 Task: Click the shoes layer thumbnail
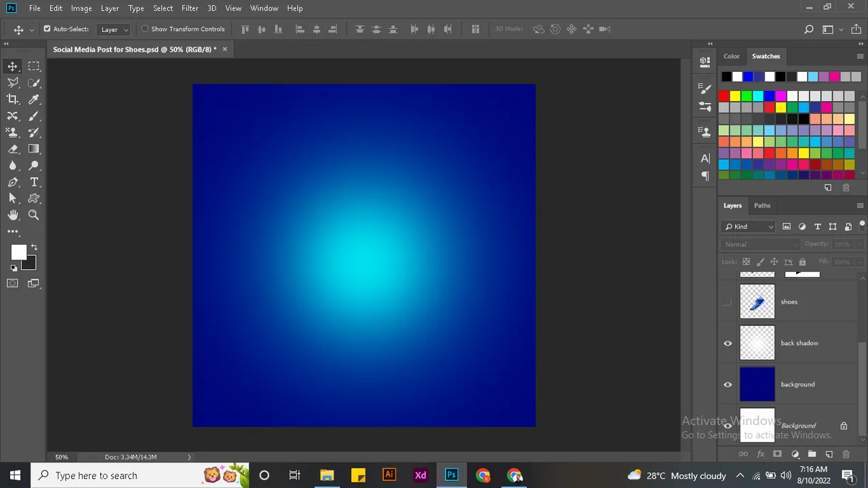(757, 302)
